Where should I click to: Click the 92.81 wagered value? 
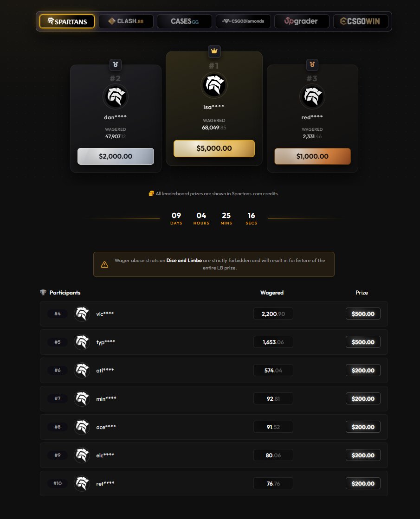click(273, 398)
